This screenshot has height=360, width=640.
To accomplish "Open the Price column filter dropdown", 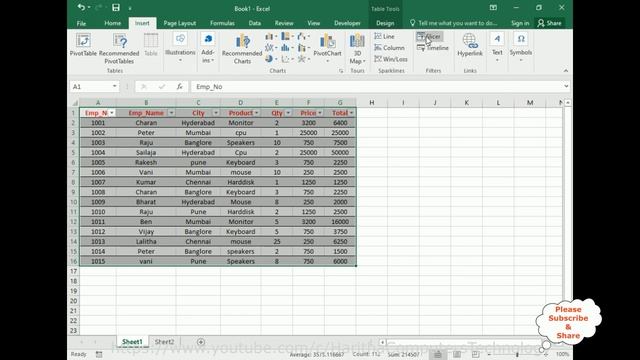I will pos(320,113).
